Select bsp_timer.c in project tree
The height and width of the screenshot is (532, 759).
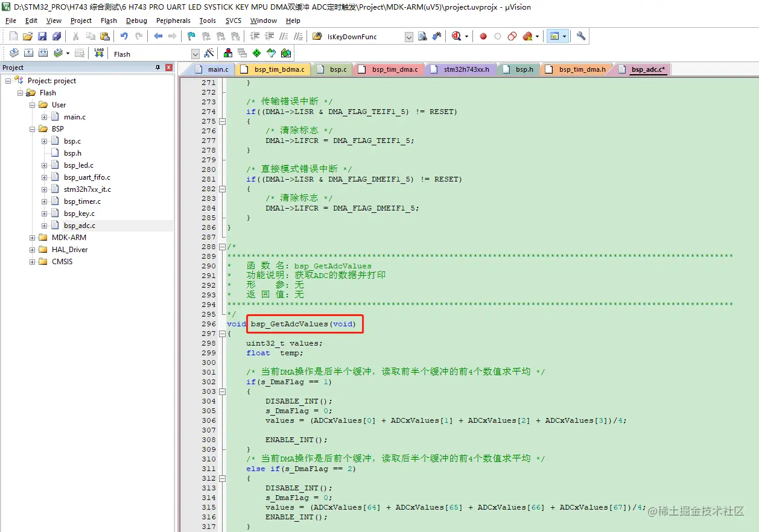(82, 201)
